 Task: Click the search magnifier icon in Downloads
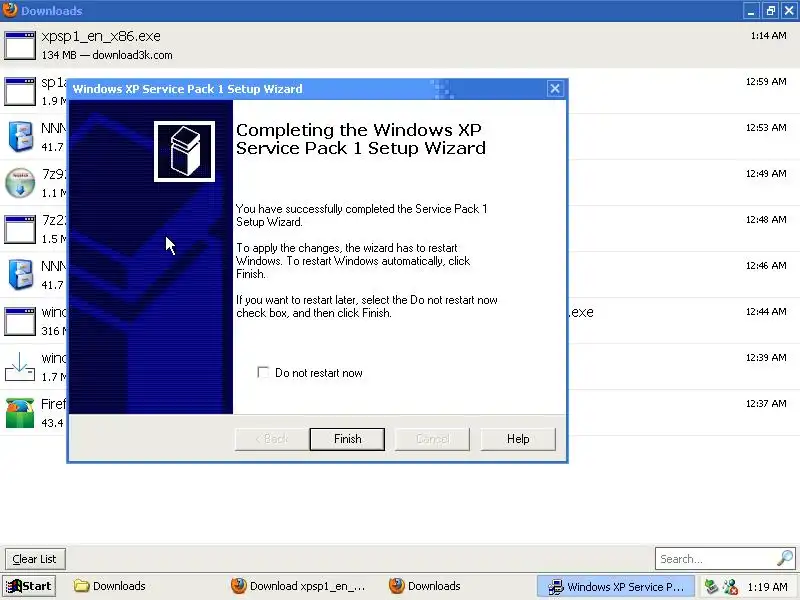[785, 558]
